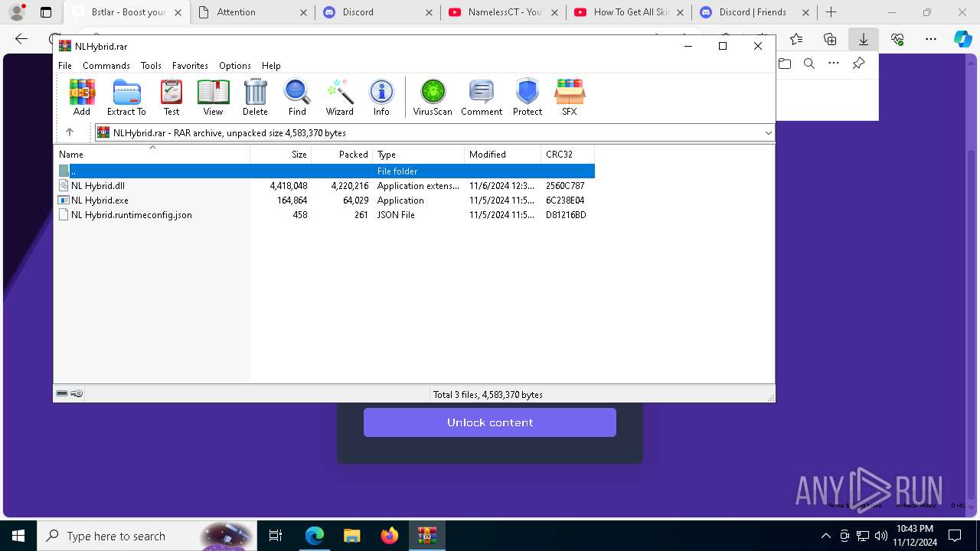Image resolution: width=980 pixels, height=551 pixels.
Task: Sort files by Modified column
Action: tap(503, 155)
